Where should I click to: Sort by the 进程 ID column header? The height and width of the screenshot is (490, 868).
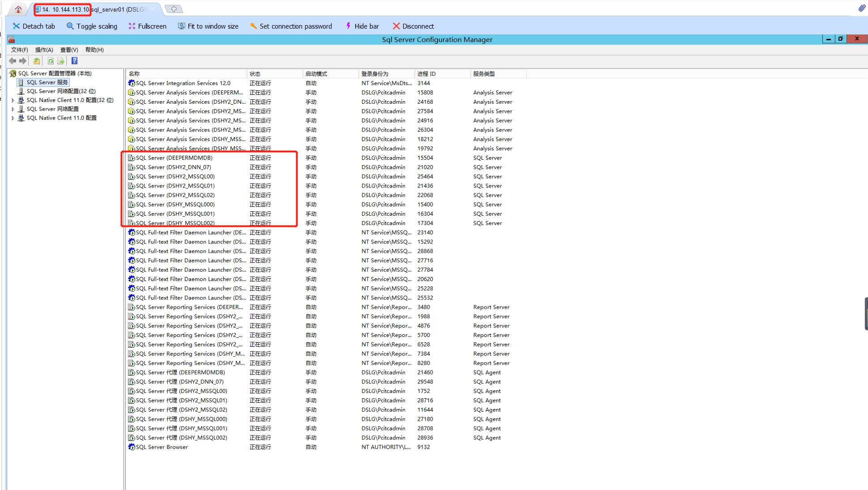coord(443,74)
